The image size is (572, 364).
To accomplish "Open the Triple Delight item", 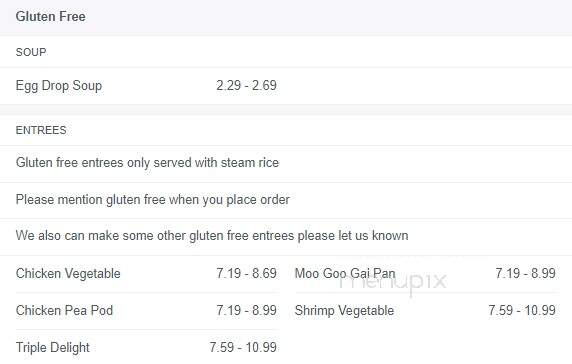I will pyautogui.click(x=53, y=348).
